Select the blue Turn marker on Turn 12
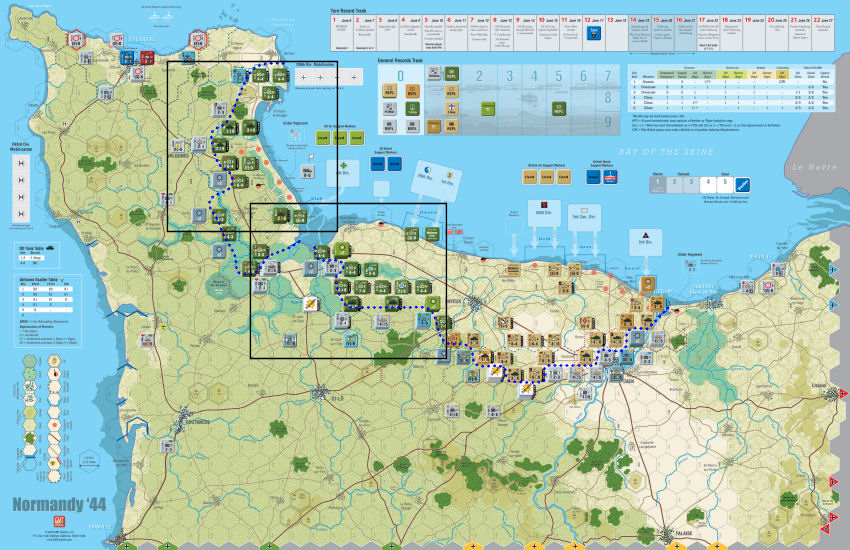850x550 pixels. [594, 33]
